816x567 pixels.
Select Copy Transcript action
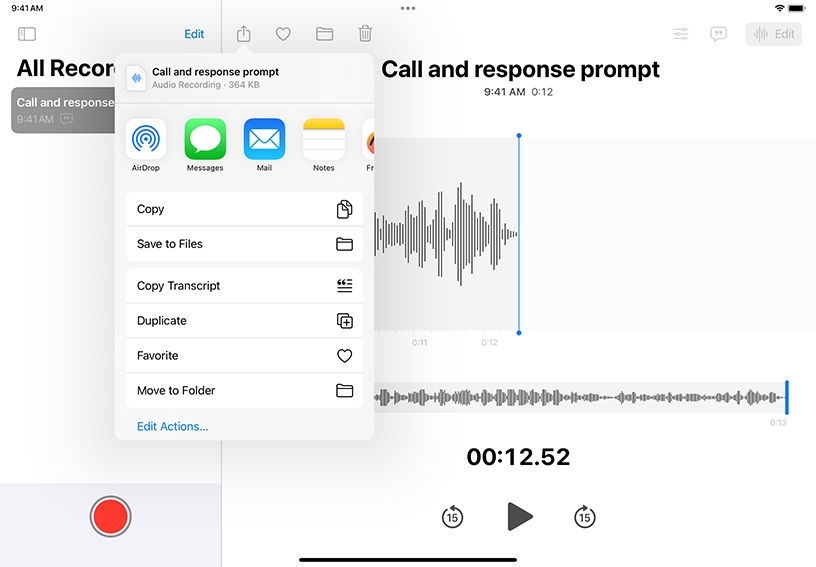point(244,286)
